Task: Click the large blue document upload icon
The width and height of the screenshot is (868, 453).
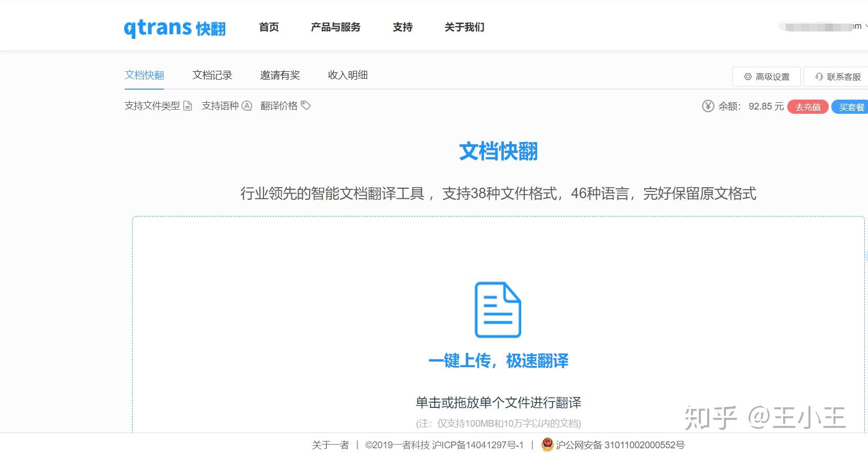Action: (x=498, y=310)
